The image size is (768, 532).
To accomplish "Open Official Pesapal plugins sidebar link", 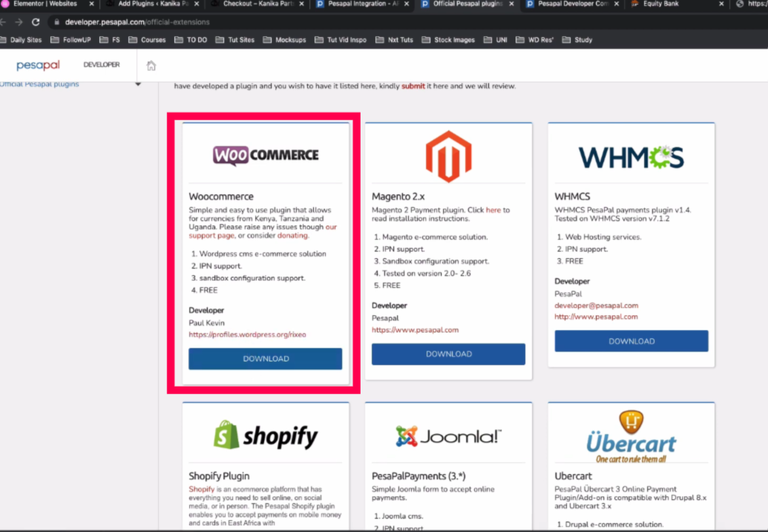I will pyautogui.click(x=39, y=85).
